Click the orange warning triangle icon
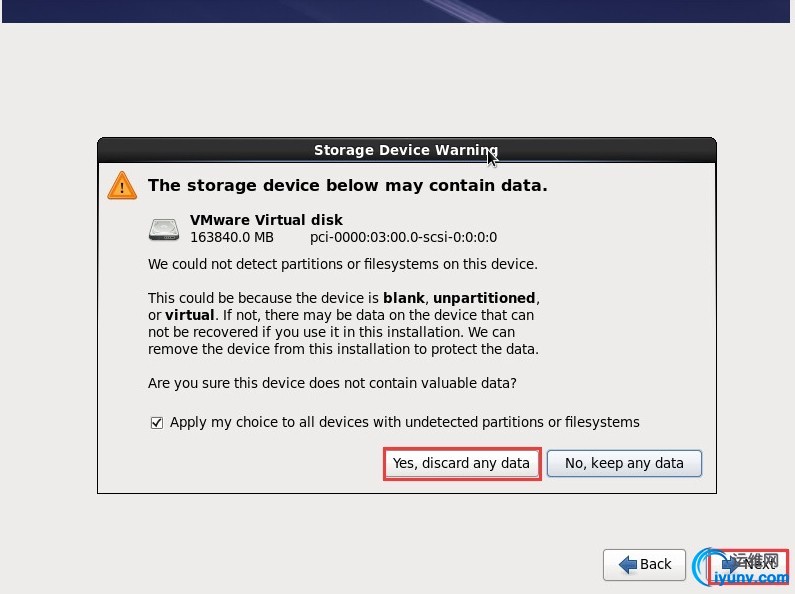The height and width of the screenshot is (594, 795). point(122,185)
